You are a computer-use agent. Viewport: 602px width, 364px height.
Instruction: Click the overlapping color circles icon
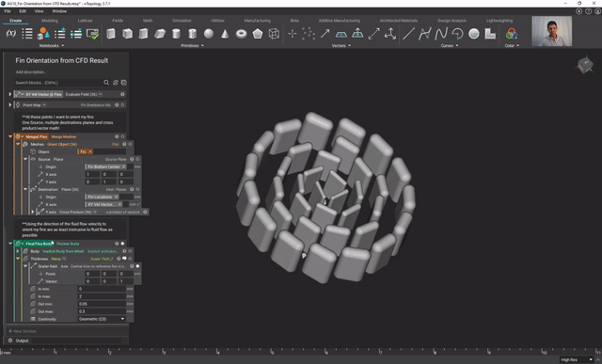point(512,34)
